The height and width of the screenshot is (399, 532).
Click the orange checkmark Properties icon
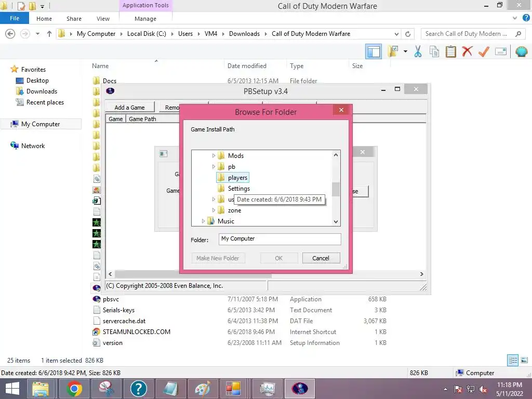484,51
